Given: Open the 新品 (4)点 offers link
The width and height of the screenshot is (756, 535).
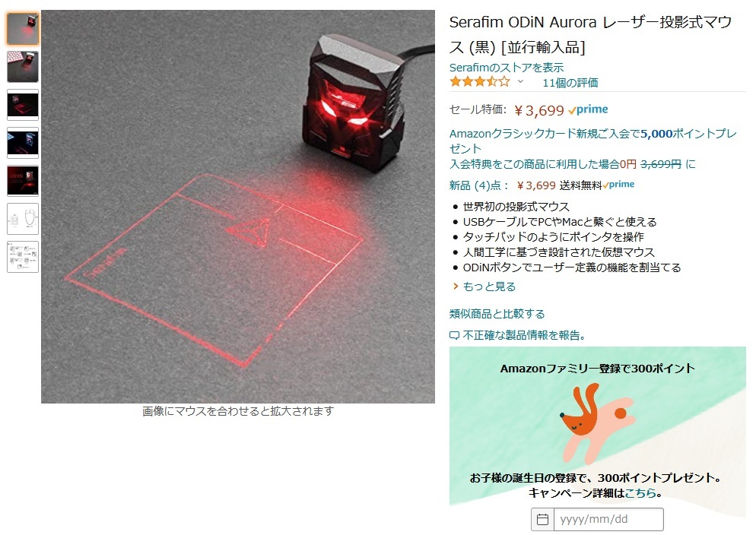Looking at the screenshot, I should [478, 185].
